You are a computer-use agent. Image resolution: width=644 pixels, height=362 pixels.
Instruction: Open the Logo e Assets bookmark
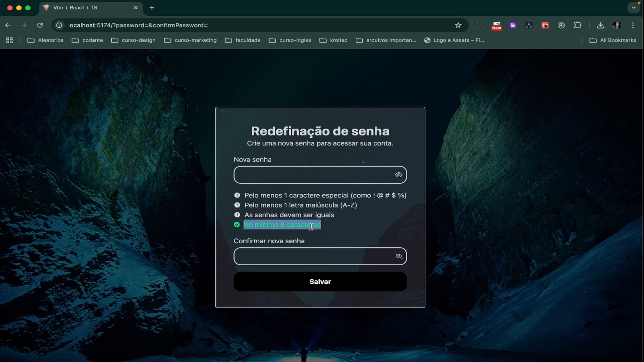(454, 40)
